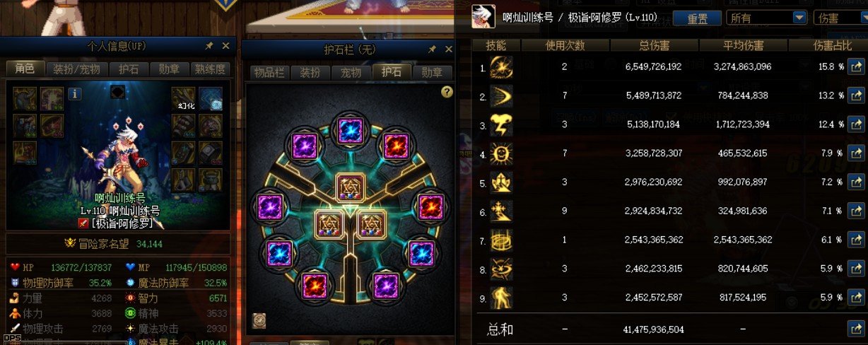Select the blue talisman gem at the wheel top
The width and height of the screenshot is (868, 345).
click(x=350, y=130)
